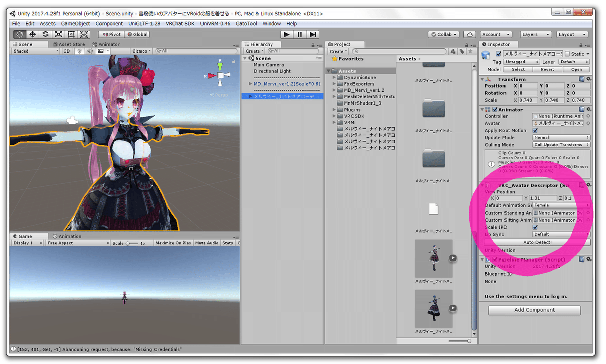Click the Controller object picker circle
Image resolution: width=606 pixels, height=364 pixels.
pos(588,116)
